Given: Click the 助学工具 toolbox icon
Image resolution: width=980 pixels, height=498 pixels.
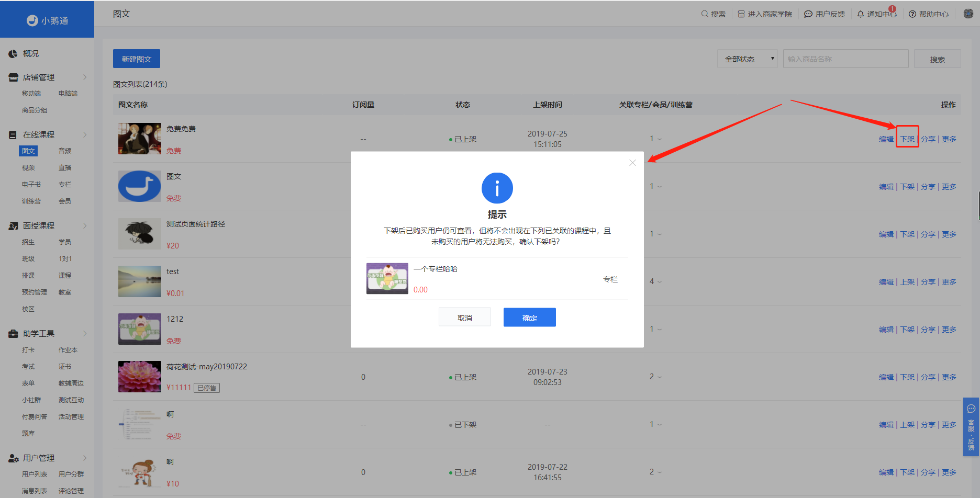Looking at the screenshot, I should (x=13, y=334).
